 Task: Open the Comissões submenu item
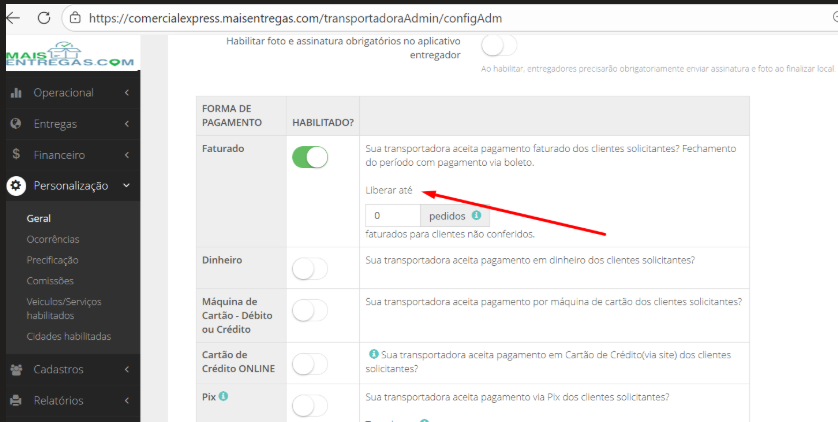coord(50,281)
